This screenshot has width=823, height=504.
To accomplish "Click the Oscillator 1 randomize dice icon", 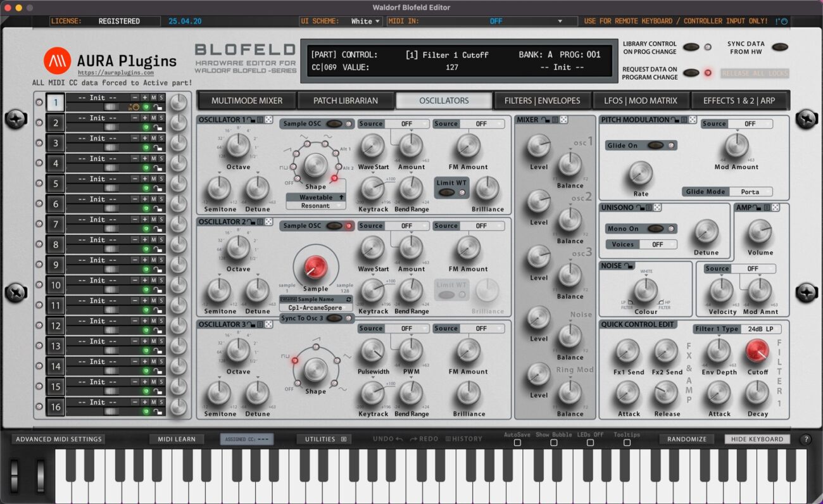I will [x=269, y=120].
